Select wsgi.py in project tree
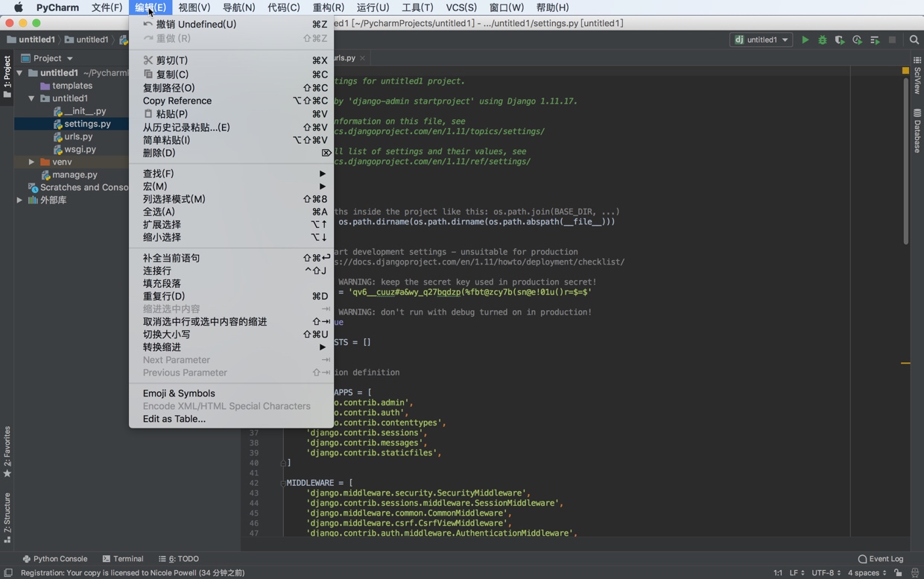The width and height of the screenshot is (924, 579). point(80,149)
